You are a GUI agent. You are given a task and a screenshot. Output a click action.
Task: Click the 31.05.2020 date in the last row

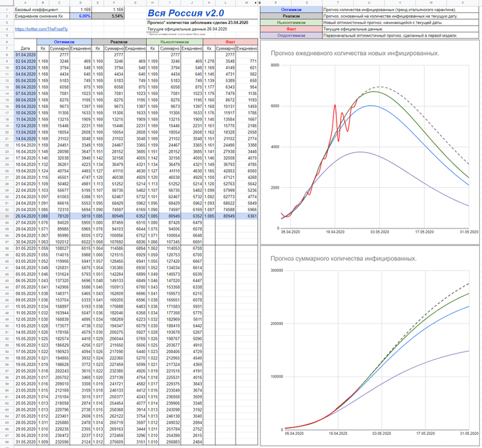click(x=25, y=442)
